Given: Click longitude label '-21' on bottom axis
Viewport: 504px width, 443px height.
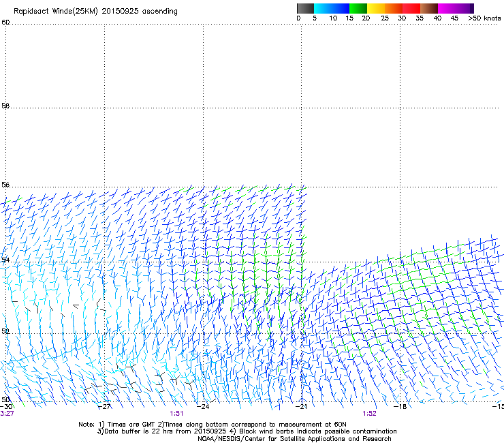Looking at the screenshot, I should (x=301, y=406).
